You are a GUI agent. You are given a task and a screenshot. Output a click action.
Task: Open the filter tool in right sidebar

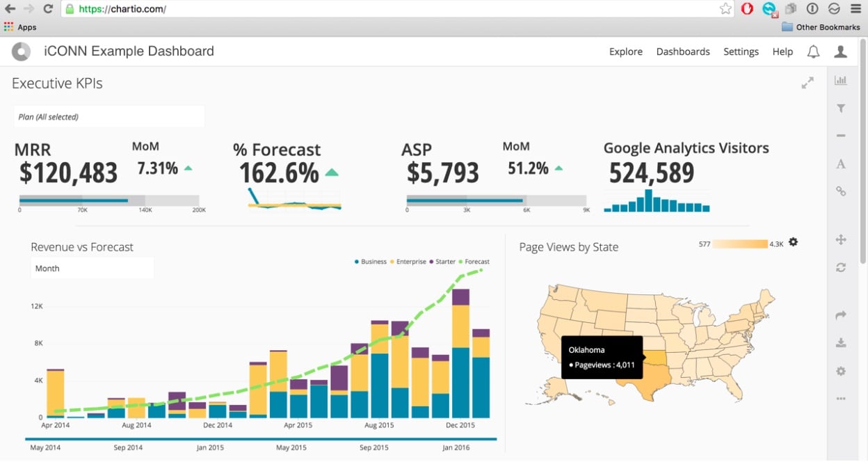click(841, 108)
